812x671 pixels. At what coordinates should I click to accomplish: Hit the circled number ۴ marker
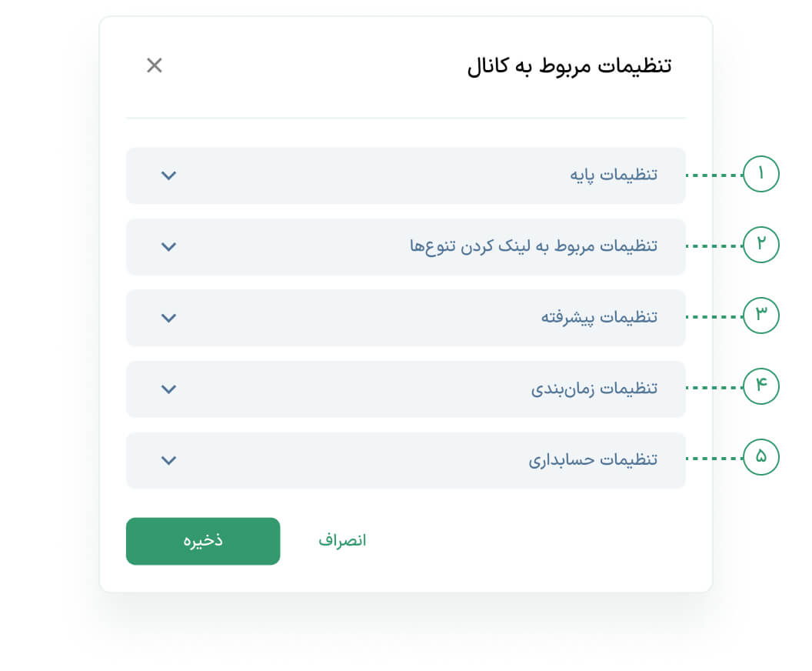click(761, 387)
